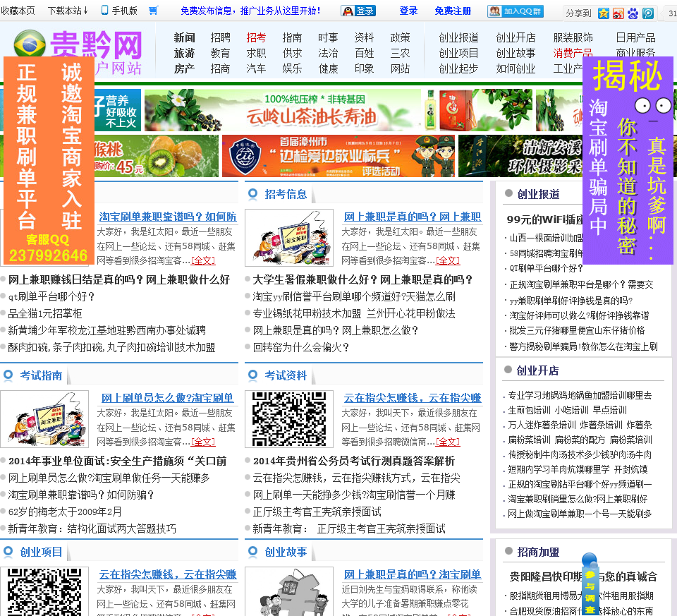This screenshot has height=616, width=677.
Task: Click the magnifier icon beside 考试资料
Action: click(252, 375)
